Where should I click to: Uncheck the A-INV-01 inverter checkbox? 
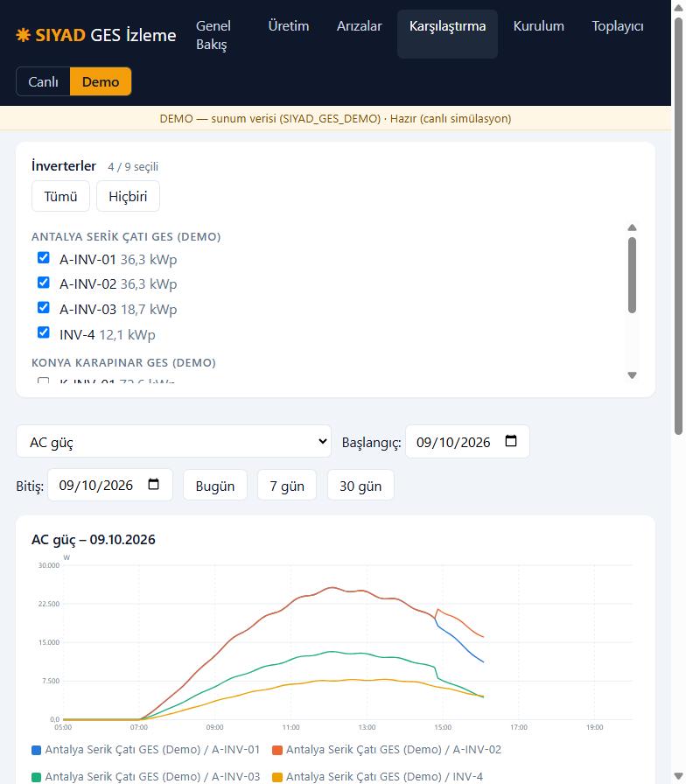44,257
